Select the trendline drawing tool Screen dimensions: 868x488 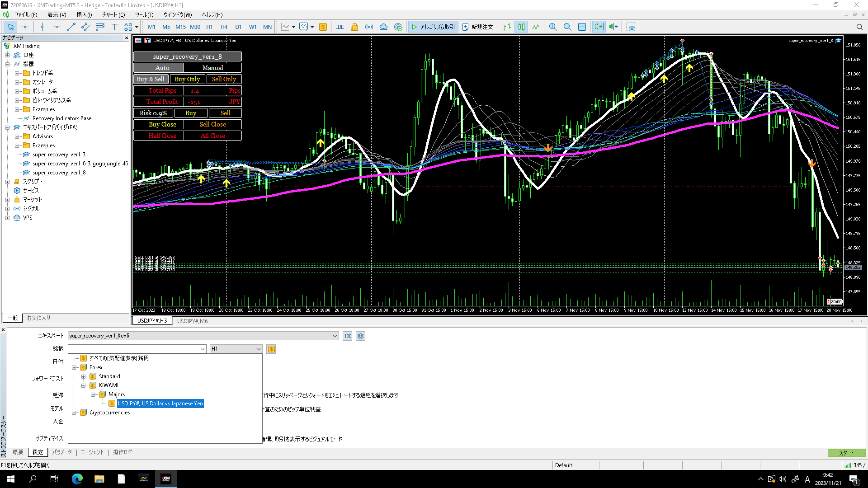(71, 27)
